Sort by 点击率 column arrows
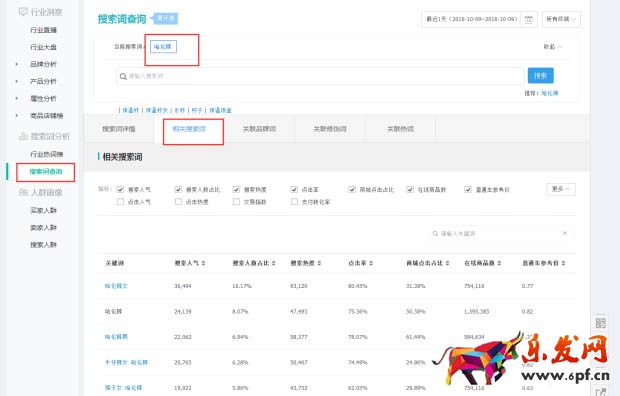The height and width of the screenshot is (396, 620). [371, 263]
